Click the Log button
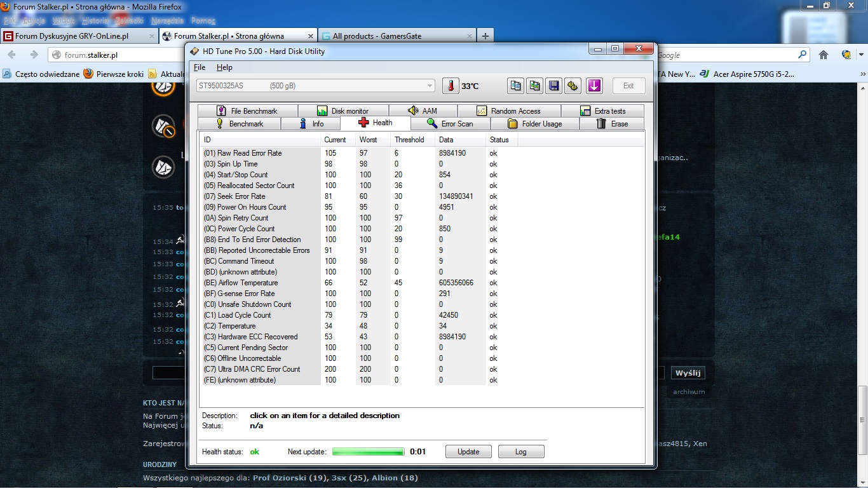 coord(521,452)
